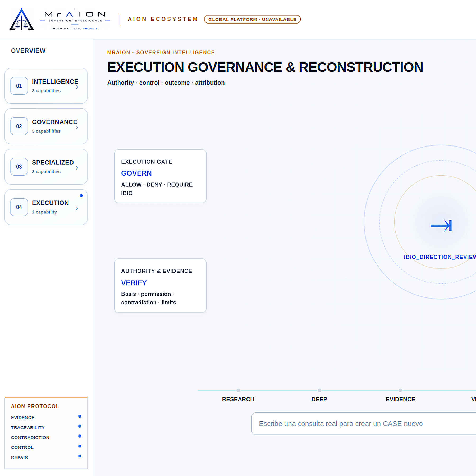Click the EVIDENCE protocol label

23,418
